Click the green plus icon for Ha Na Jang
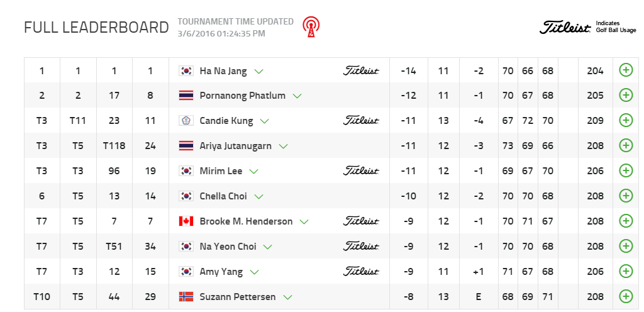The image size is (644, 312). click(626, 70)
